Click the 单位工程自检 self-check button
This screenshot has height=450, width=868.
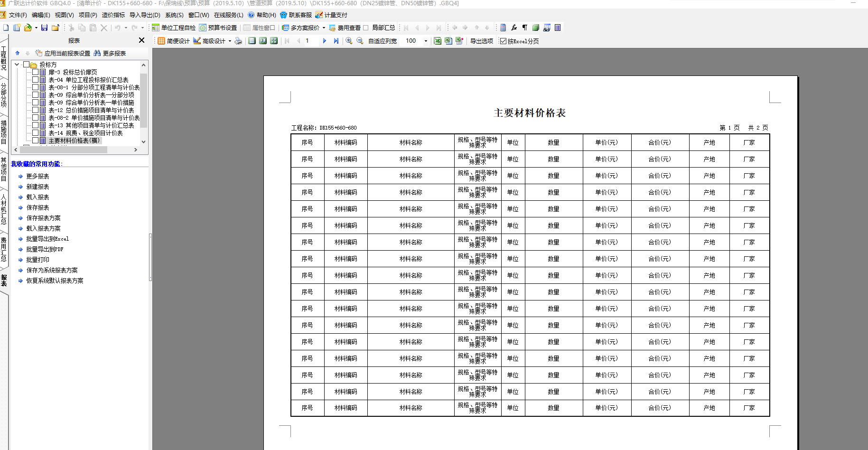174,28
